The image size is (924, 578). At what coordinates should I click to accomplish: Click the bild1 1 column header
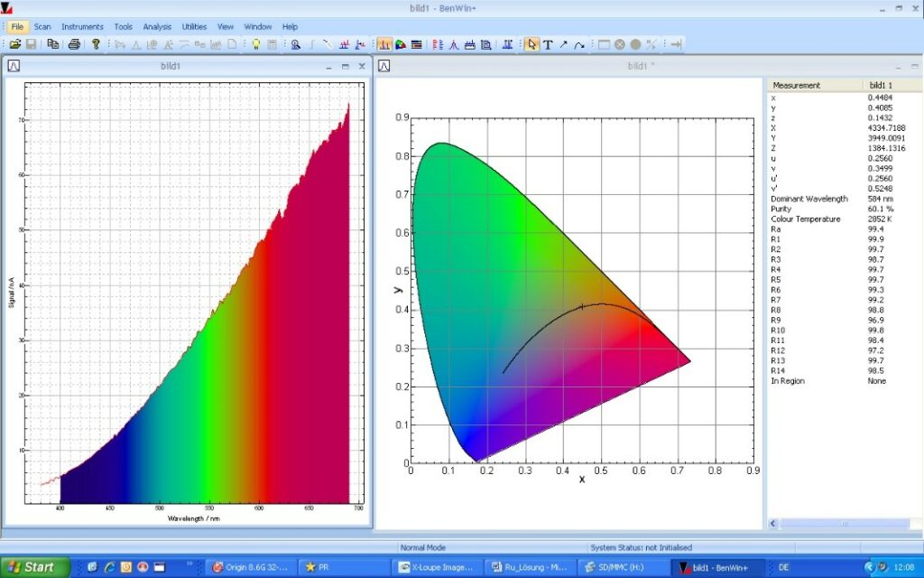[x=892, y=86]
